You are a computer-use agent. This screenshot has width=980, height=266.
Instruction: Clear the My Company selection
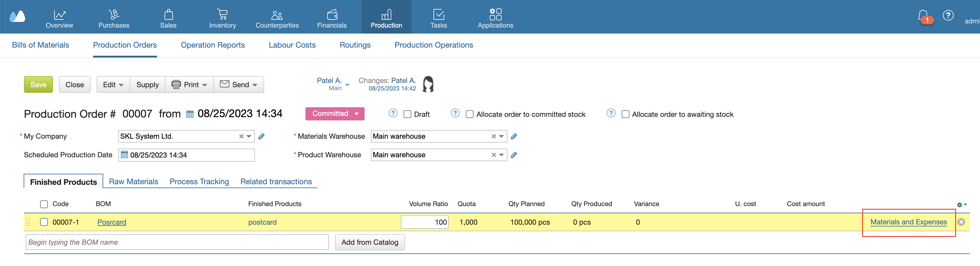tap(241, 136)
